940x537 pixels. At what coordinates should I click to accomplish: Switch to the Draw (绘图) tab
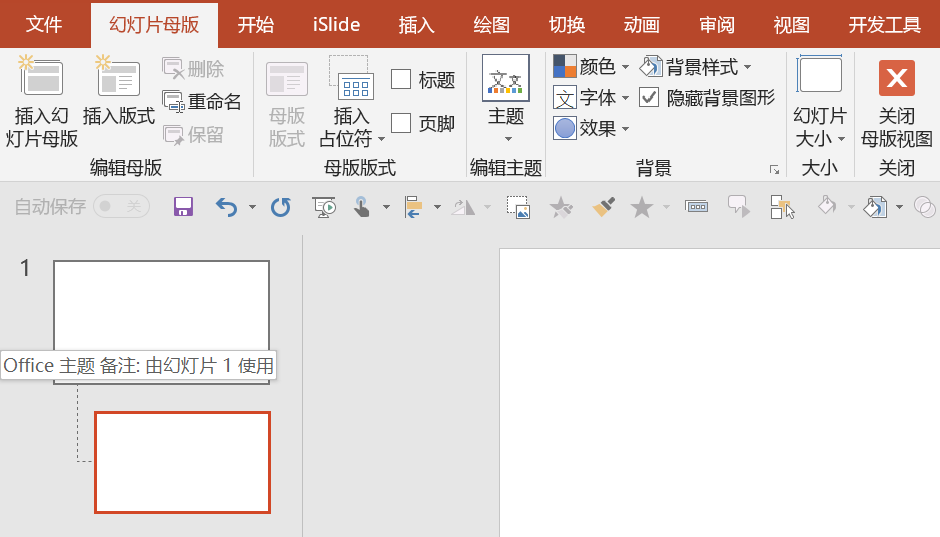click(x=492, y=25)
